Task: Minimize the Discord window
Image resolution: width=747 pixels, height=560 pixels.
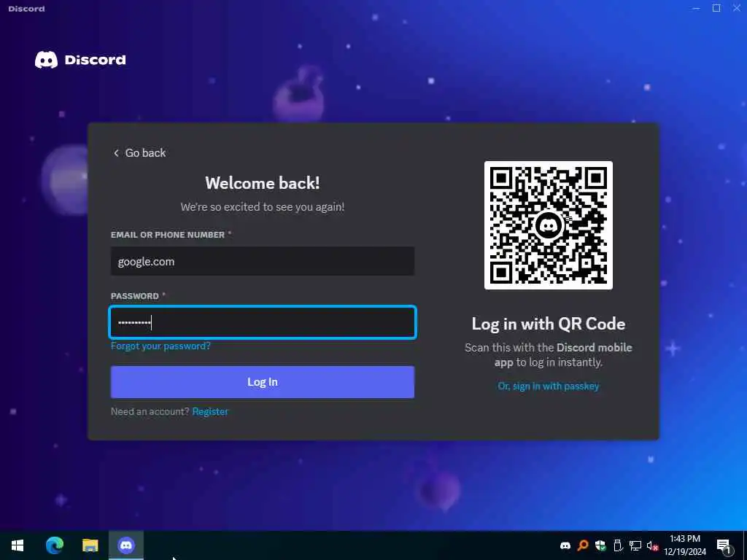Action: (696, 8)
